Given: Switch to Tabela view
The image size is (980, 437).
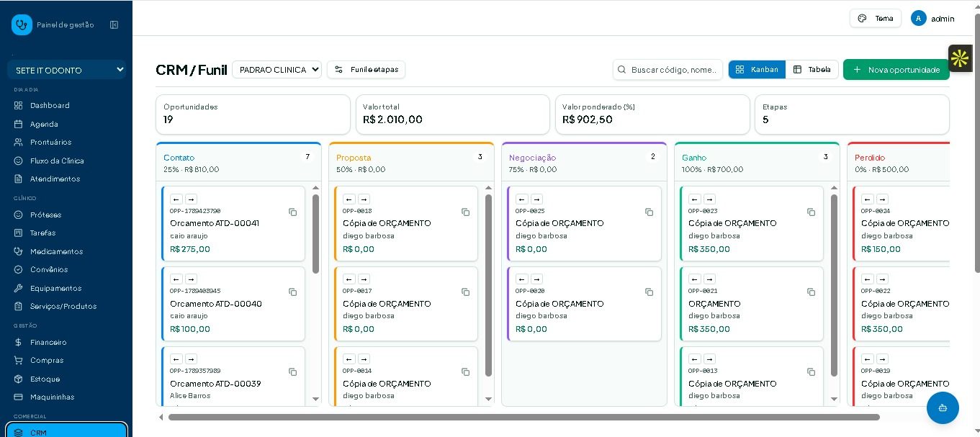Looking at the screenshot, I should (x=812, y=69).
